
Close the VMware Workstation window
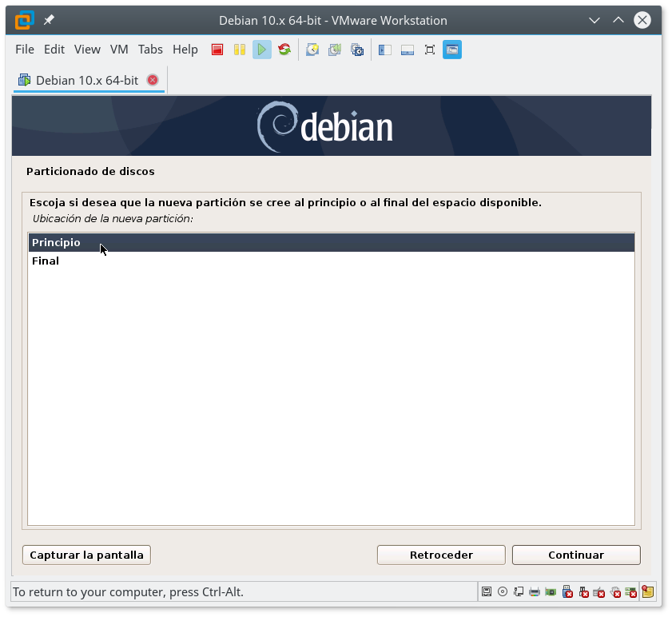(x=642, y=20)
